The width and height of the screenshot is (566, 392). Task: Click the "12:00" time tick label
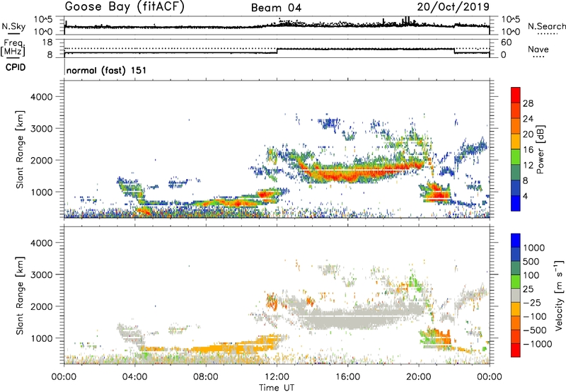pos(277,377)
